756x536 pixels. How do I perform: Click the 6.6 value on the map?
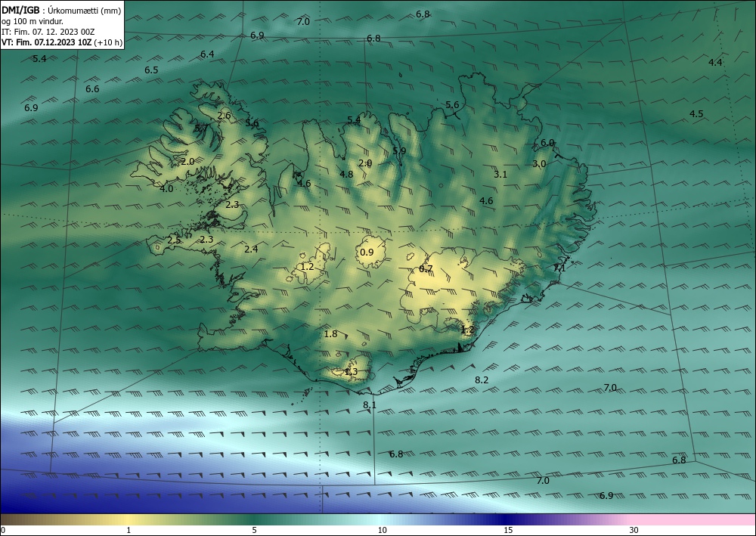(x=92, y=89)
